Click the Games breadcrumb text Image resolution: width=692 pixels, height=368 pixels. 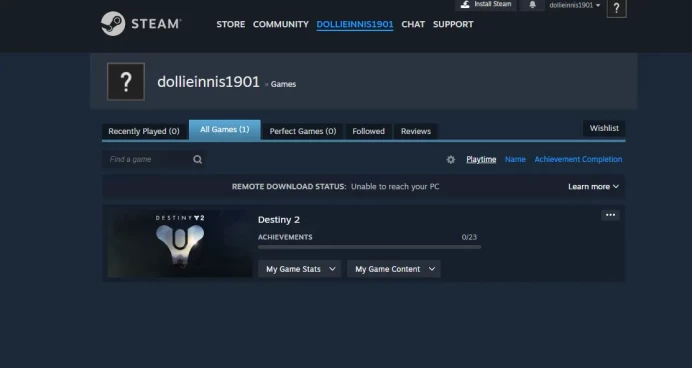point(283,84)
